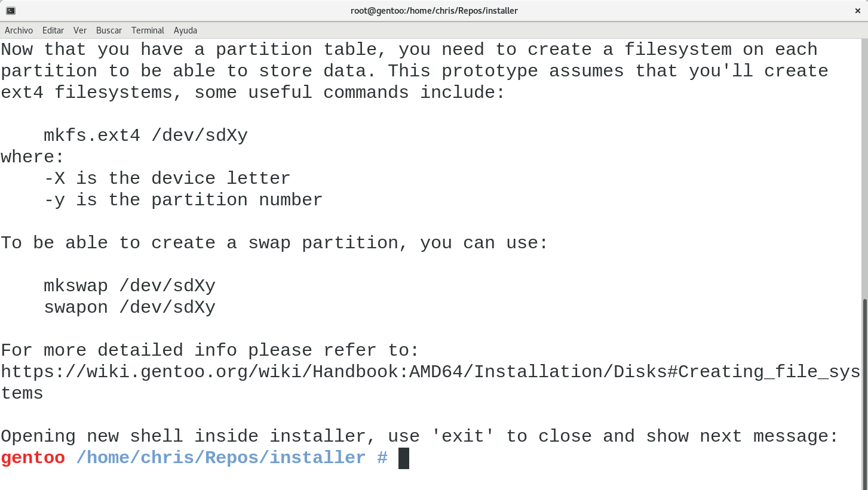Close the terminal window with X
Screen dimensions: 868x490
[857, 11]
